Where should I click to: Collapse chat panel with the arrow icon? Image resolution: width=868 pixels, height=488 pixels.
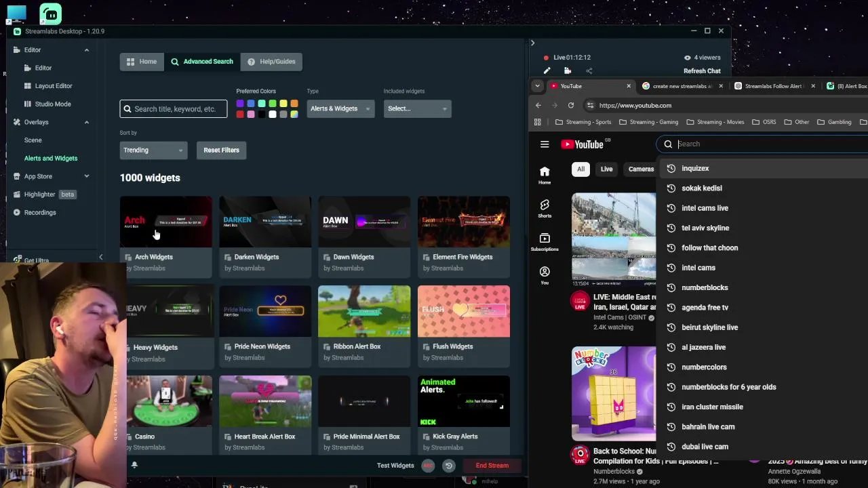[x=532, y=43]
